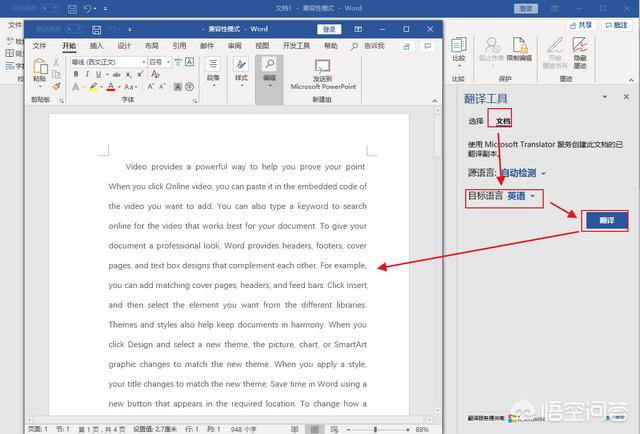Switch to the 选择 tab in translator pane
The height and width of the screenshot is (434, 640).
pos(476,121)
